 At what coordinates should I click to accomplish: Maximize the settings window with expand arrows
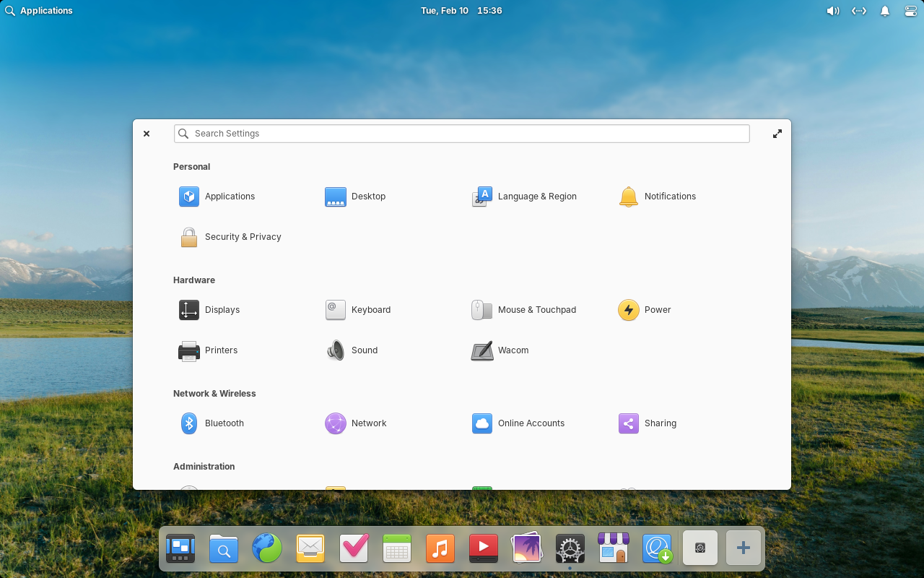777,134
